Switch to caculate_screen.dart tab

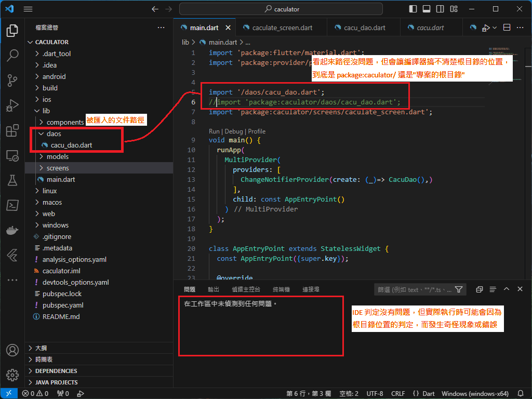pyautogui.click(x=282, y=28)
